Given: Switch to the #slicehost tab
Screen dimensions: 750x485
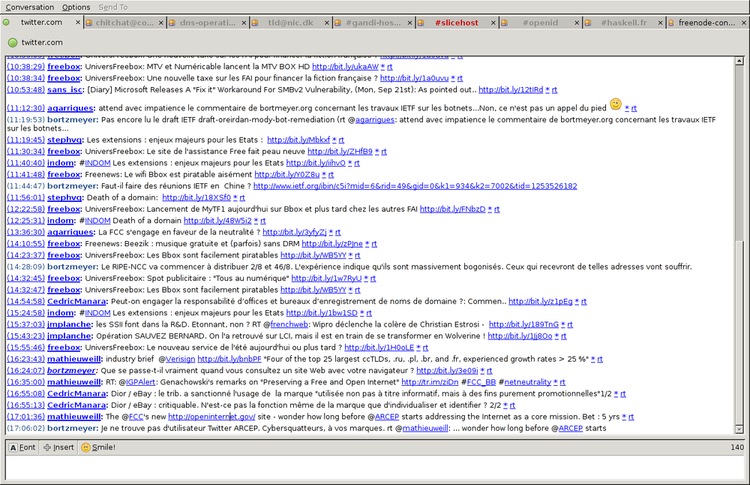Looking at the screenshot, I should (457, 22).
